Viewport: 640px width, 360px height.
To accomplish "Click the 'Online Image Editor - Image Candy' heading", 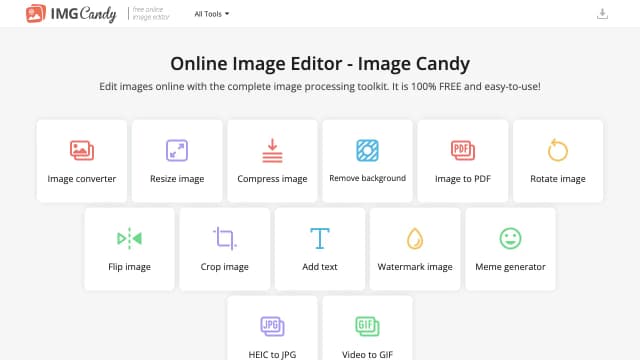I will [x=320, y=64].
